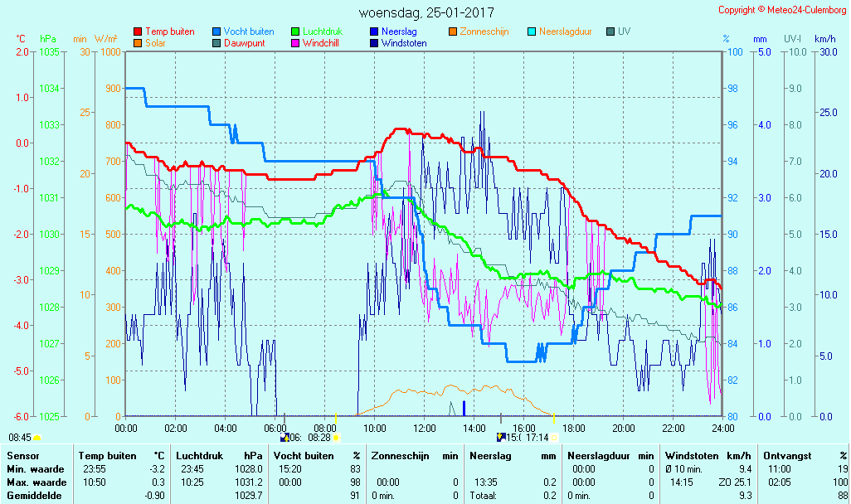The image size is (851, 504).
Task: Click the orange Zonneschijn legend square
Action: tap(453, 31)
